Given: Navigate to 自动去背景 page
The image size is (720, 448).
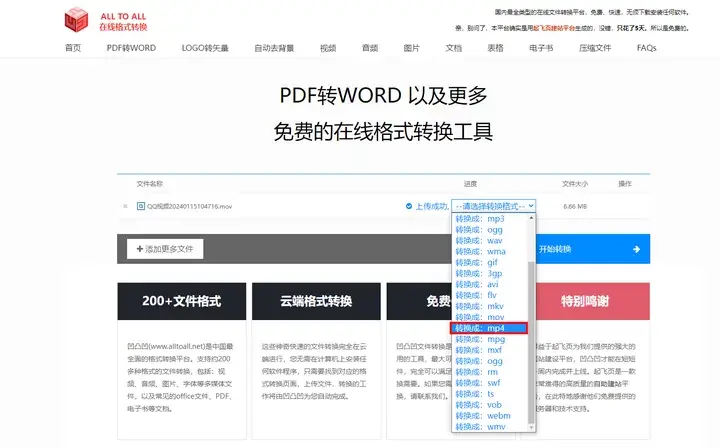Looking at the screenshot, I should [x=274, y=48].
